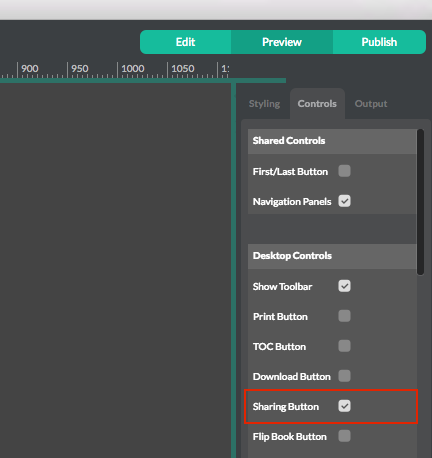Open the Output tab
Image resolution: width=432 pixels, height=458 pixels.
click(371, 104)
